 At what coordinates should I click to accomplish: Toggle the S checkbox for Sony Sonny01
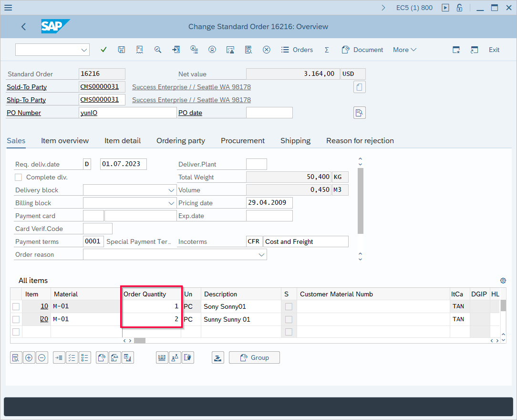289,307
